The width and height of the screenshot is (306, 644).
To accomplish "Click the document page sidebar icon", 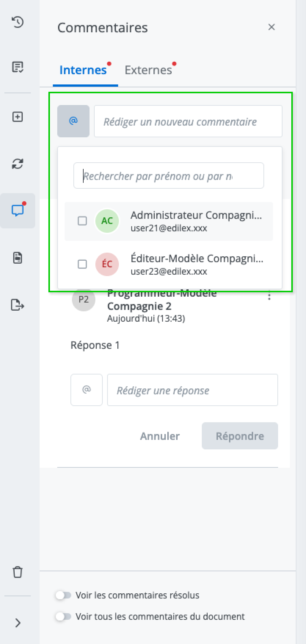I will [18, 258].
